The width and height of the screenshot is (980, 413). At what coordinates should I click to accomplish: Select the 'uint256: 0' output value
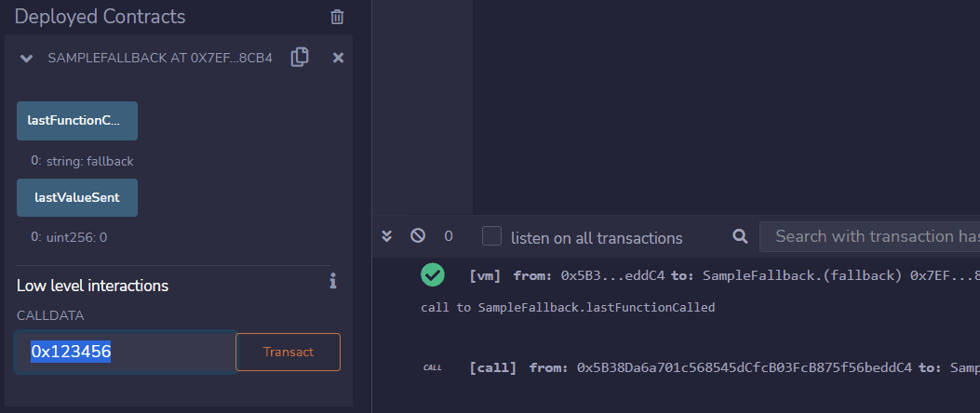pyautogui.click(x=77, y=237)
